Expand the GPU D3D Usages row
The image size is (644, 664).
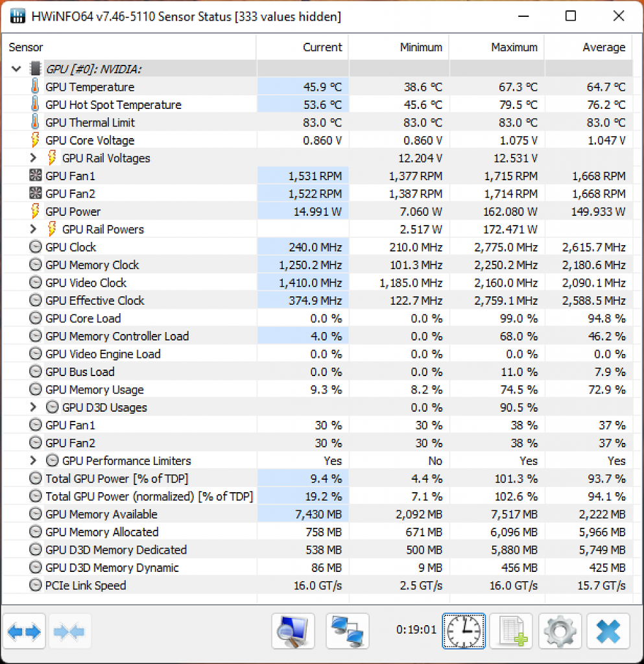[x=33, y=407]
